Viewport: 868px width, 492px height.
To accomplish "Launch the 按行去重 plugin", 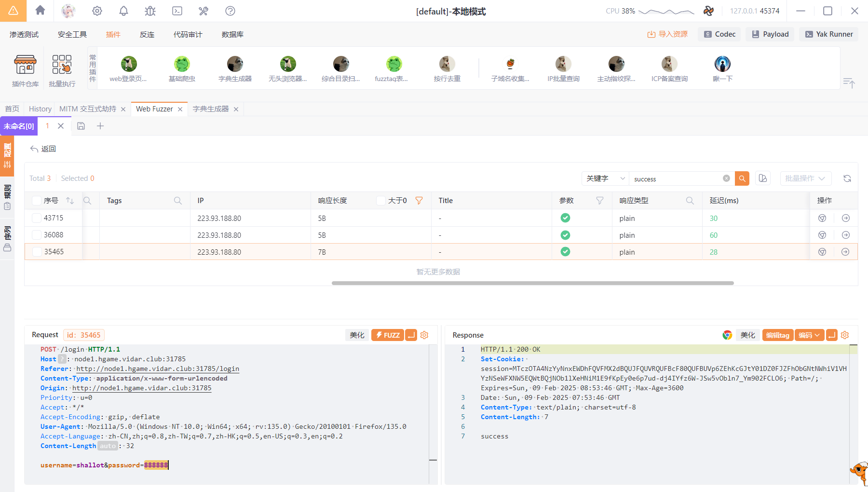I will 447,69.
